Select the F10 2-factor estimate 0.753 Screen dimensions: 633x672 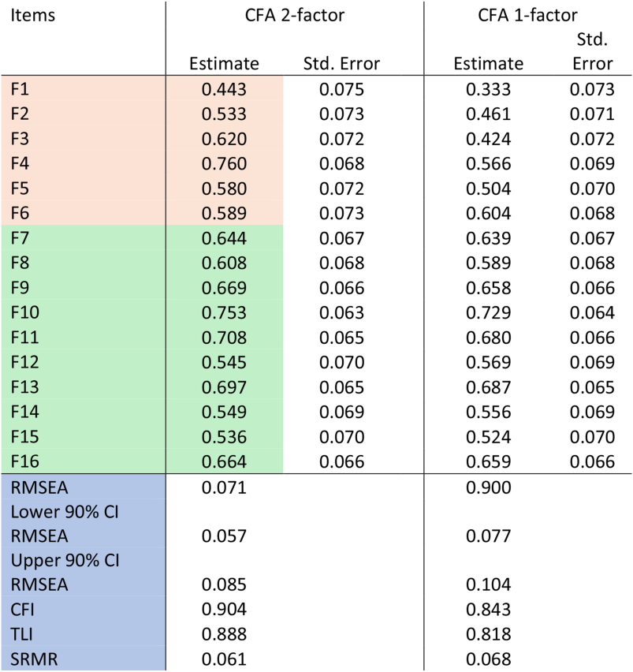point(224,312)
